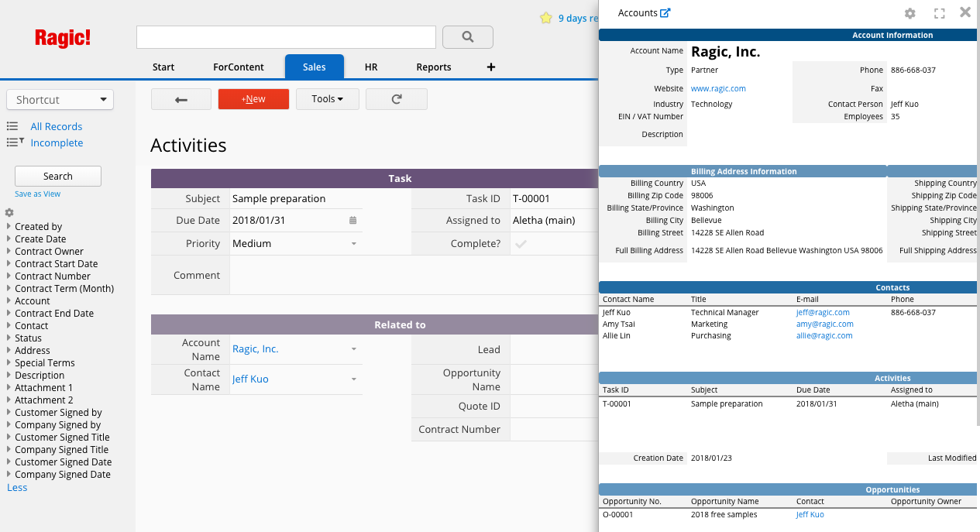Click the yellow star trial icon

[x=546, y=18]
